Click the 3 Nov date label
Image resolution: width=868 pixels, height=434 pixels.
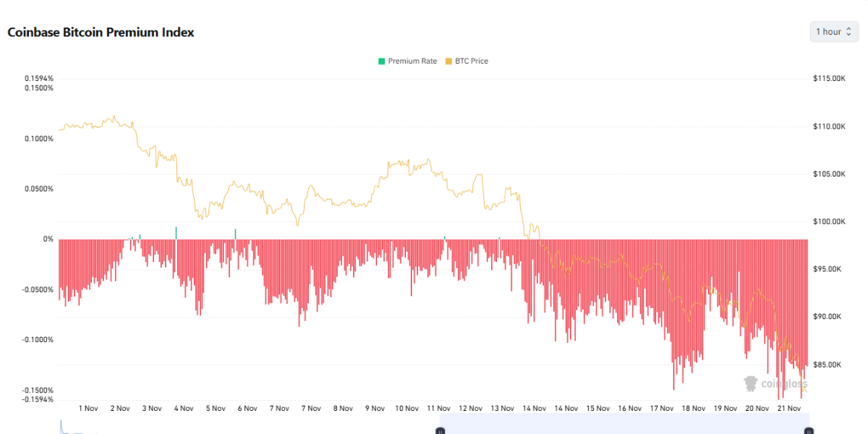(x=152, y=408)
